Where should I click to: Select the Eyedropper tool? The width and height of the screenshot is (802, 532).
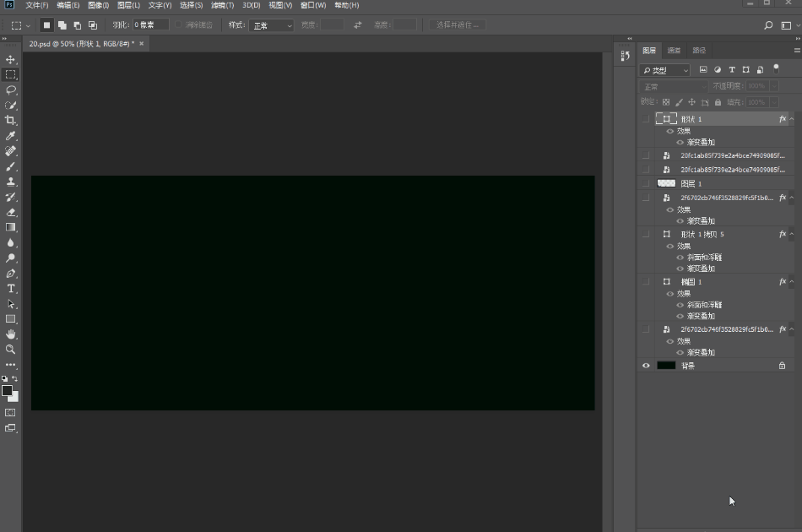coord(11,136)
